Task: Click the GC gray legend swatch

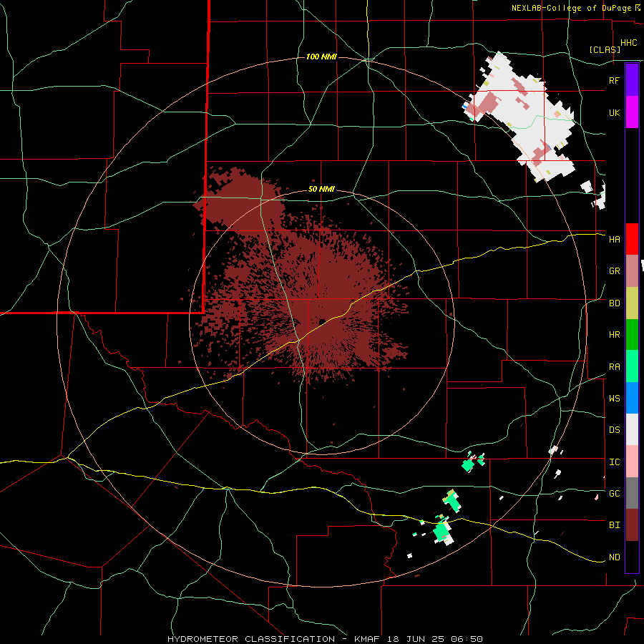Action: pyautogui.click(x=632, y=493)
